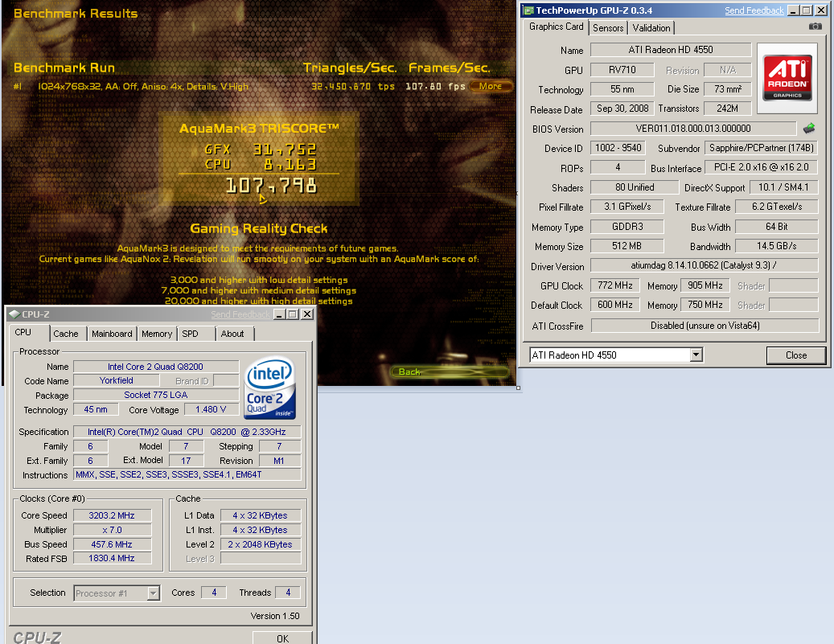Click the Core Speed 3203.2 MHz value
Screen dimensions: 834x644
pyautogui.click(x=113, y=515)
